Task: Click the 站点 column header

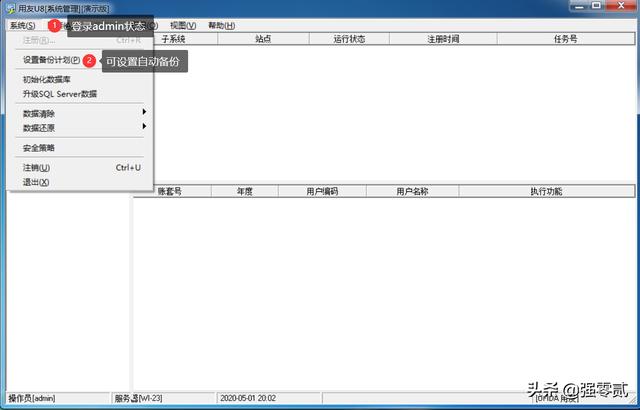Action: coord(263,39)
